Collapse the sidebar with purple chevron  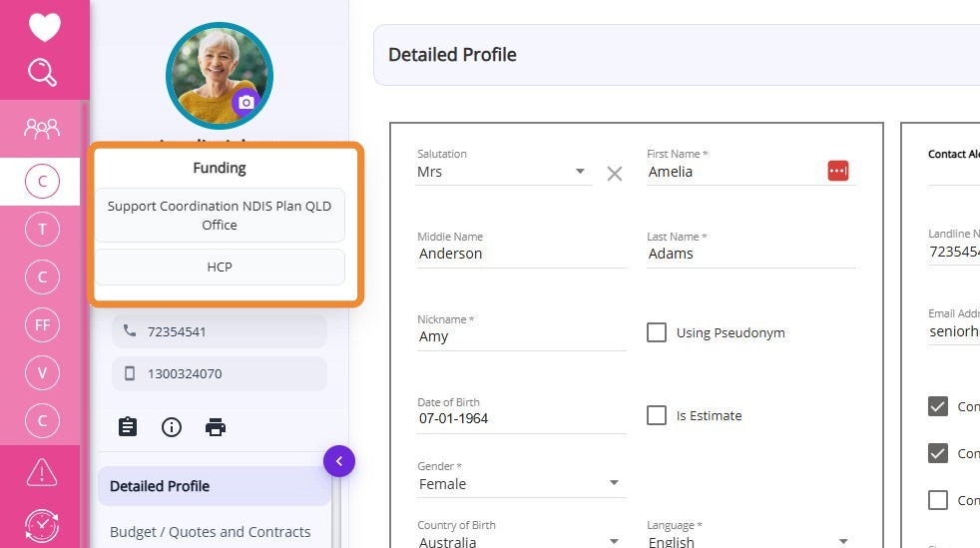(x=339, y=461)
